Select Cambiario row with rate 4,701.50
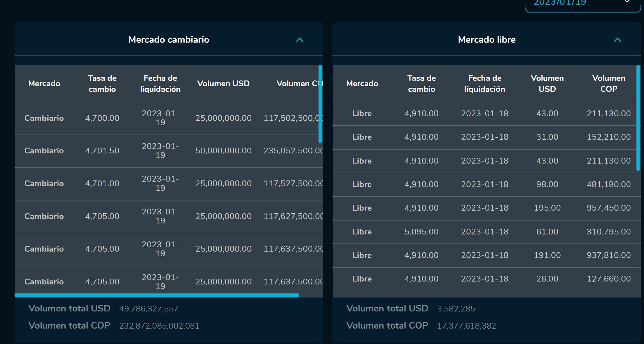 point(102,150)
